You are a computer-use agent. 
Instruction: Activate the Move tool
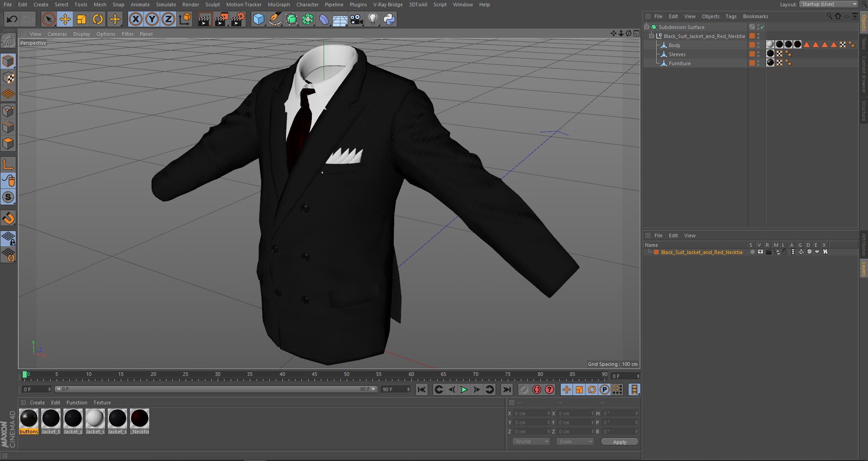[x=65, y=19]
